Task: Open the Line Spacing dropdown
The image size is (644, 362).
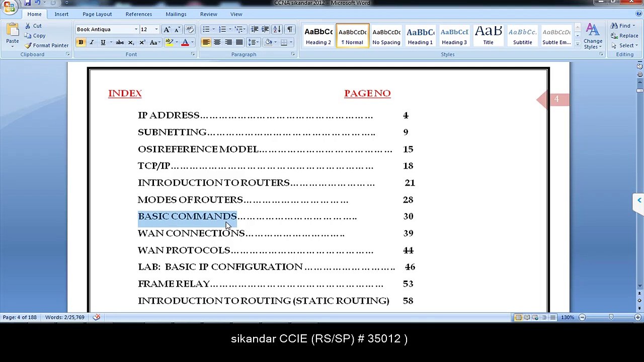Action: point(254,42)
